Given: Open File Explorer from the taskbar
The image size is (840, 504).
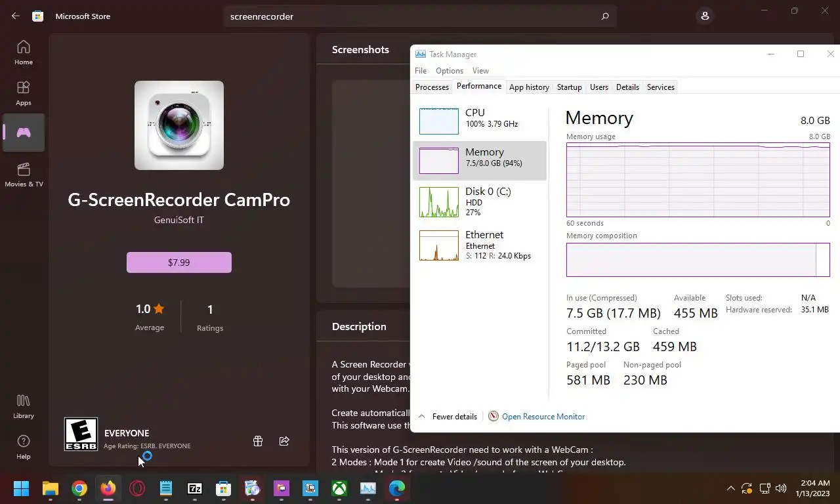Looking at the screenshot, I should (x=51, y=488).
